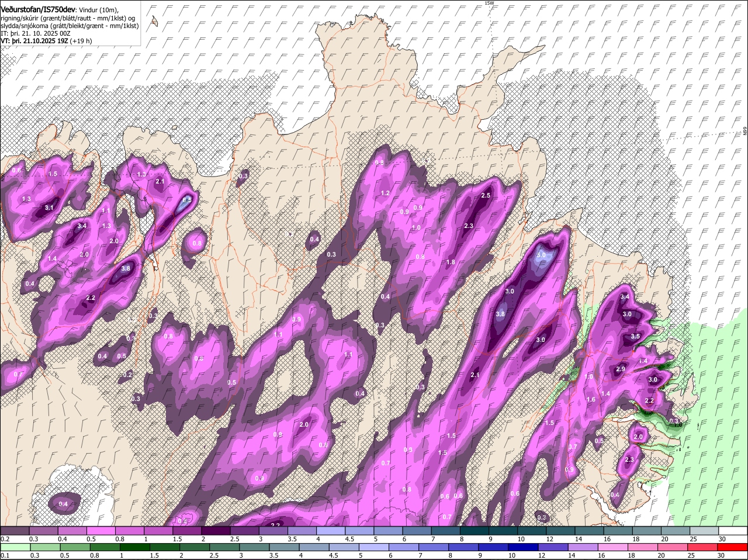Click the 1.6 precipitation value on map
748x560 pixels.
point(591,400)
